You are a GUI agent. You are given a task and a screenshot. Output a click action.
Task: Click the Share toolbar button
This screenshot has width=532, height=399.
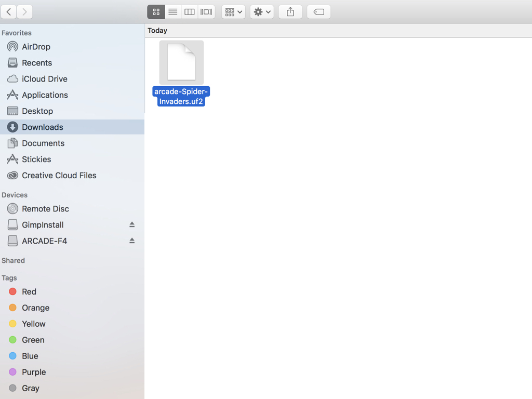coord(290,12)
